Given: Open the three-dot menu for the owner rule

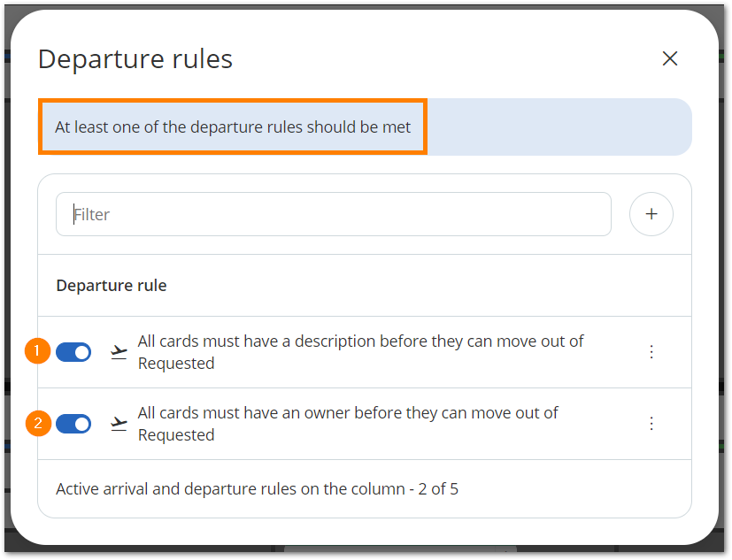Looking at the screenshot, I should (x=651, y=423).
